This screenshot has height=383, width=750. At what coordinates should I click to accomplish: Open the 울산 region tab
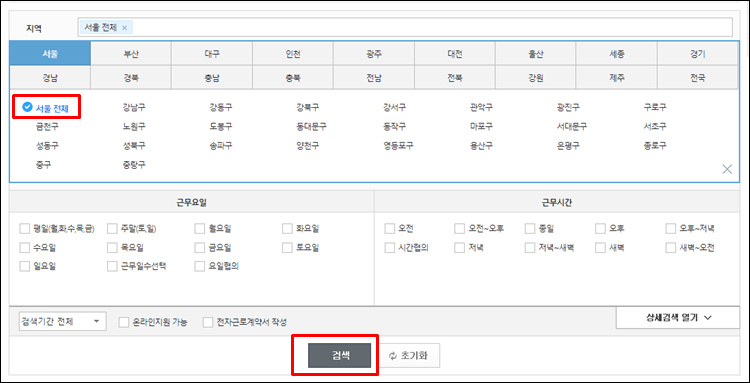pyautogui.click(x=535, y=54)
